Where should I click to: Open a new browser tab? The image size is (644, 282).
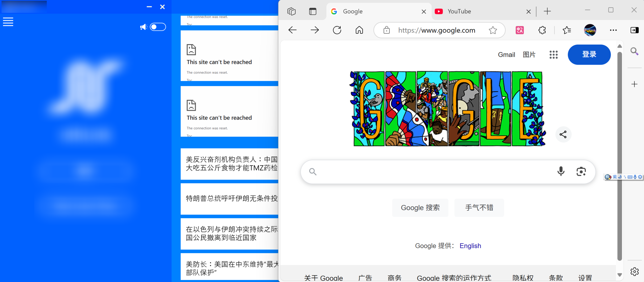coord(547,11)
